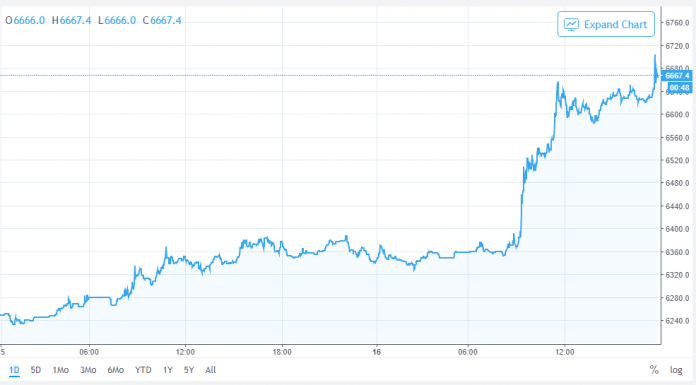Click the 18:00 time axis label
The height and width of the screenshot is (385, 696).
click(x=282, y=352)
